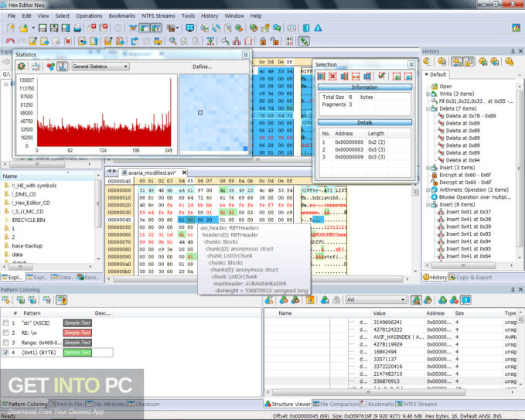Collapse the Default history branch

[427, 74]
